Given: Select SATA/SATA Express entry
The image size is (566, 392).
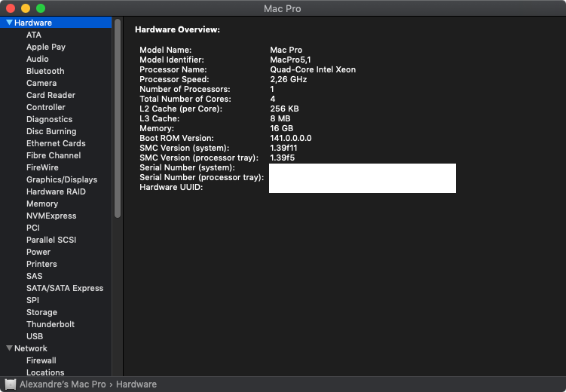Looking at the screenshot, I should [x=65, y=288].
